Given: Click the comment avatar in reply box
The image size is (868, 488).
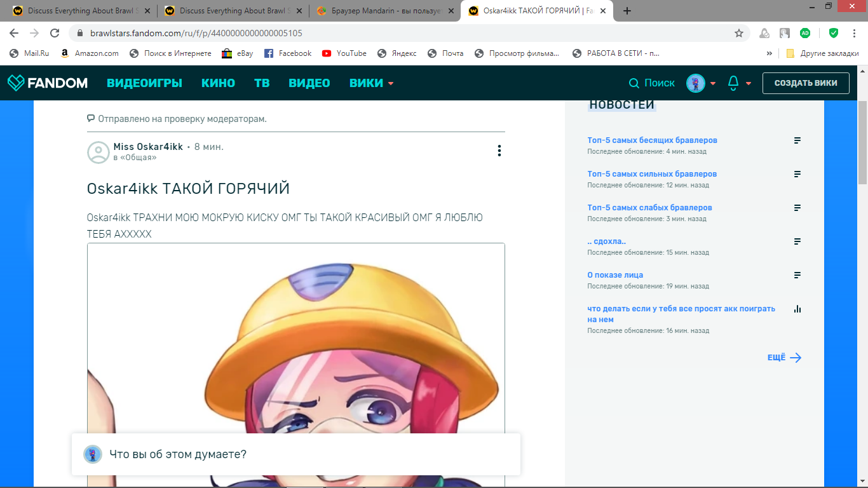Looking at the screenshot, I should pyautogui.click(x=93, y=454).
